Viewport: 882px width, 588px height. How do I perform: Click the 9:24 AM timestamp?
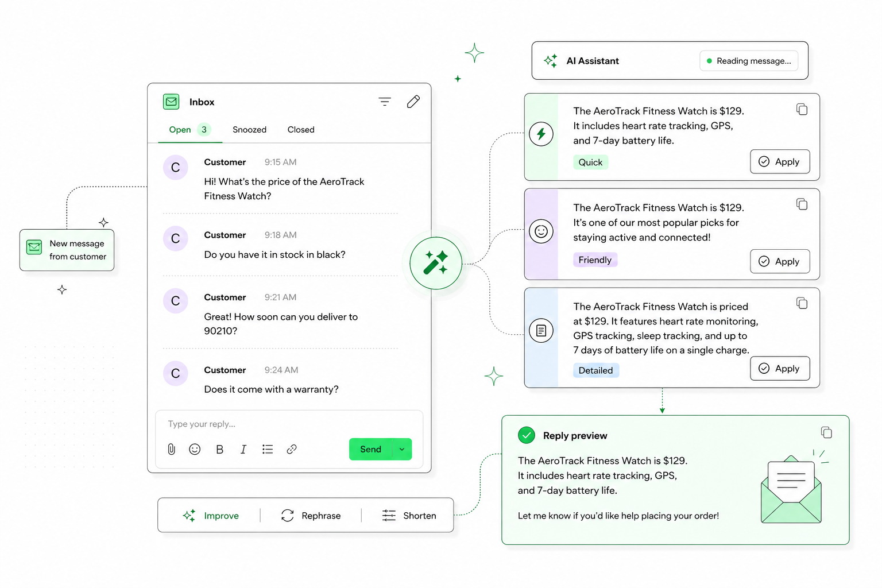click(x=281, y=370)
